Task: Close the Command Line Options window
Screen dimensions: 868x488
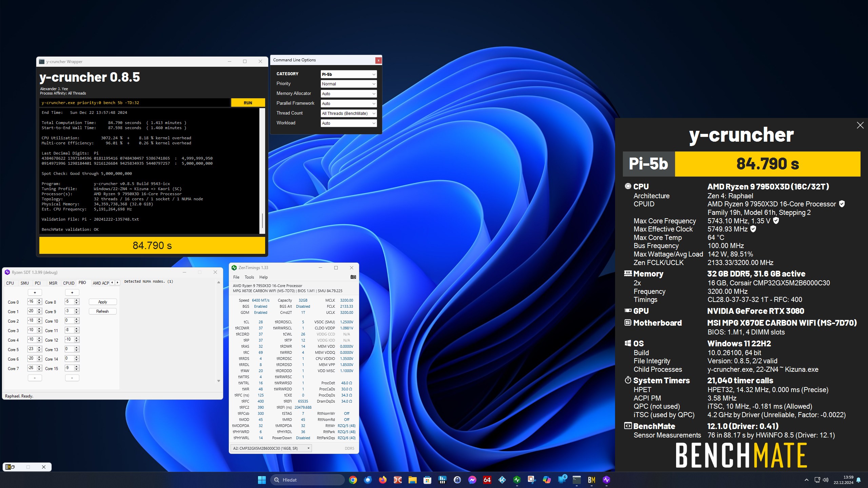Action: click(378, 60)
